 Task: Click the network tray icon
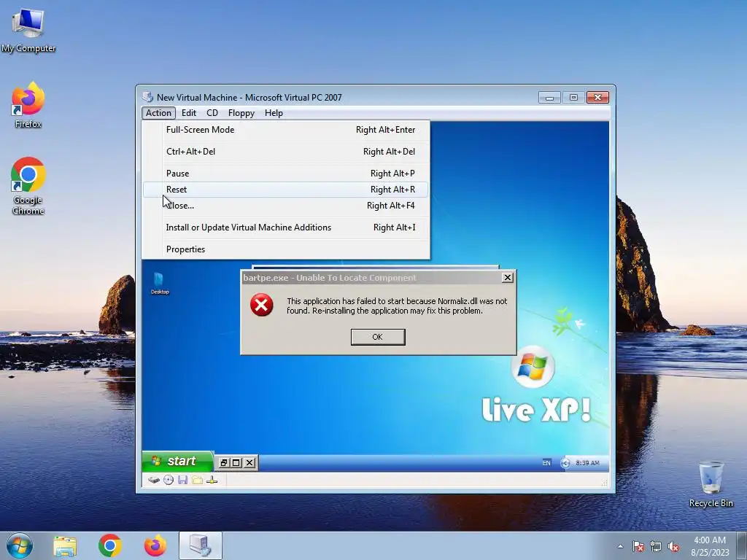coord(656,546)
